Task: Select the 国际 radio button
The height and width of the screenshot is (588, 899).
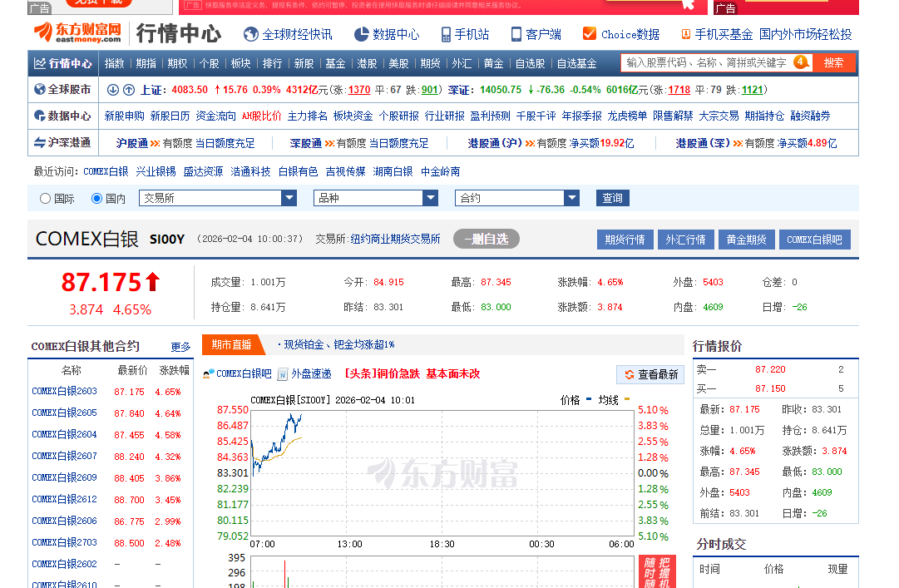Action: pos(45,198)
